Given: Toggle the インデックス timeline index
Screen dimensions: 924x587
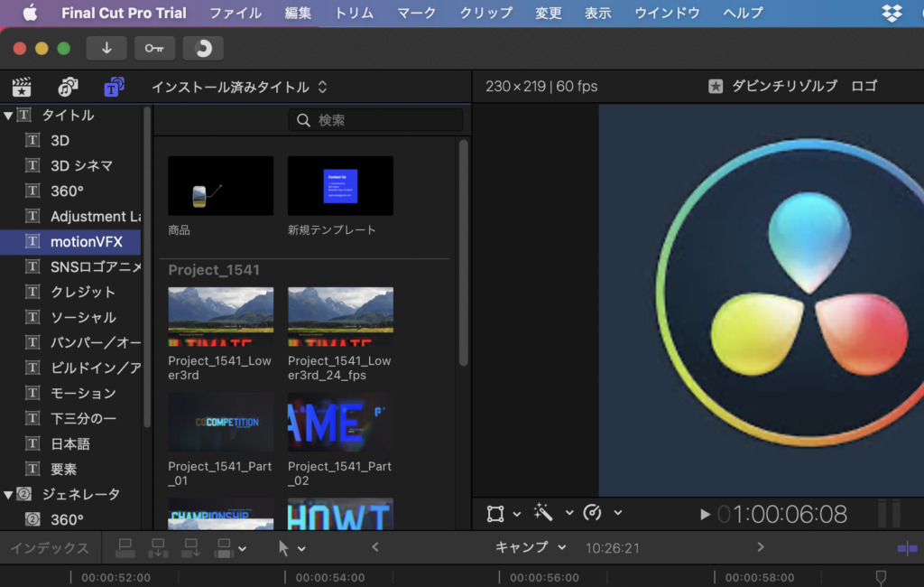Looking at the screenshot, I should (x=50, y=548).
